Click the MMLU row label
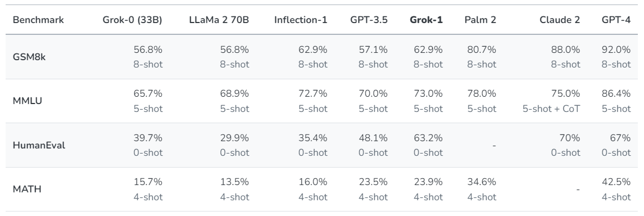Image resolution: width=644 pixels, height=216 pixels. 27,101
